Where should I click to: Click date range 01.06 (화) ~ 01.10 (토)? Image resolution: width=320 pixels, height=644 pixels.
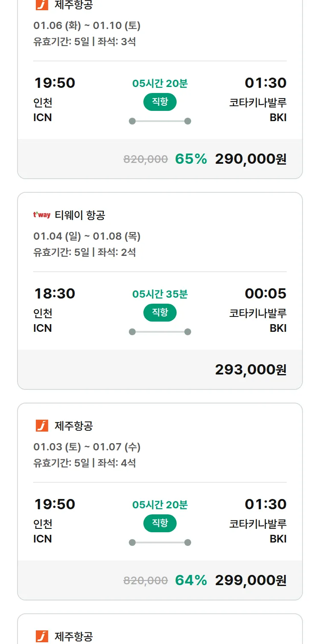coord(87,26)
